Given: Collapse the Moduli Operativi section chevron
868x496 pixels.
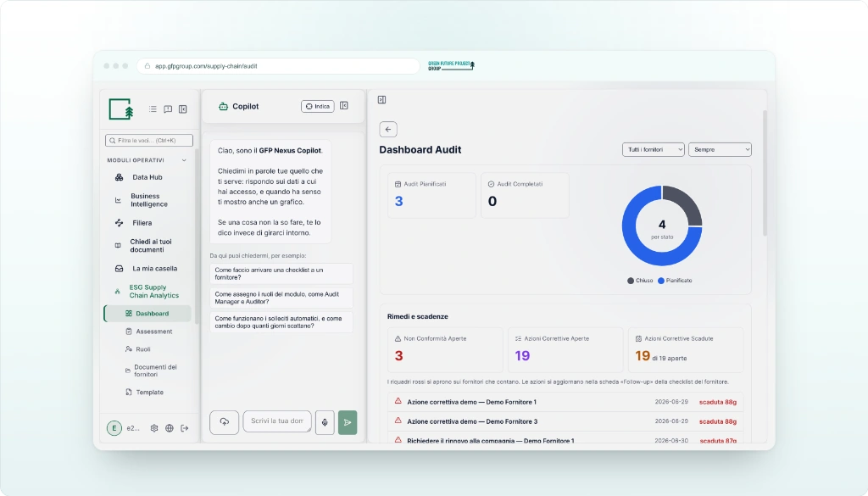Looking at the screenshot, I should tap(184, 160).
